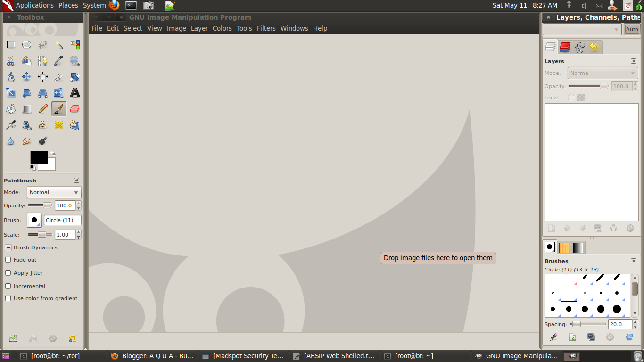Select the Scale tool
The image size is (644, 362).
(x=11, y=93)
